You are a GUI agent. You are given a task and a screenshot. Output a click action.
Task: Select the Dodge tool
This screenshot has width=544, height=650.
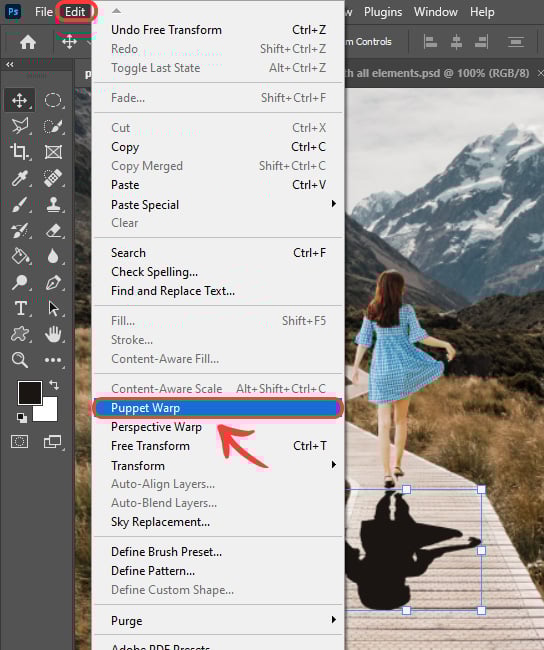coord(19,282)
